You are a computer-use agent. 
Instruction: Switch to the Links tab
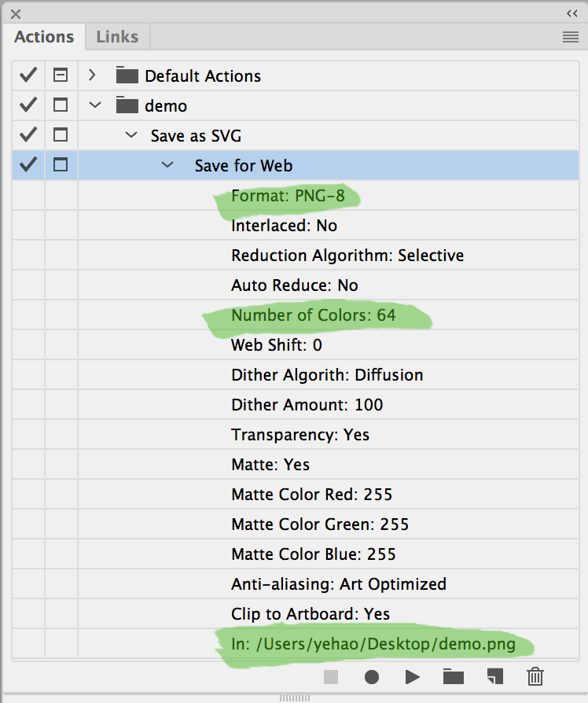(117, 36)
